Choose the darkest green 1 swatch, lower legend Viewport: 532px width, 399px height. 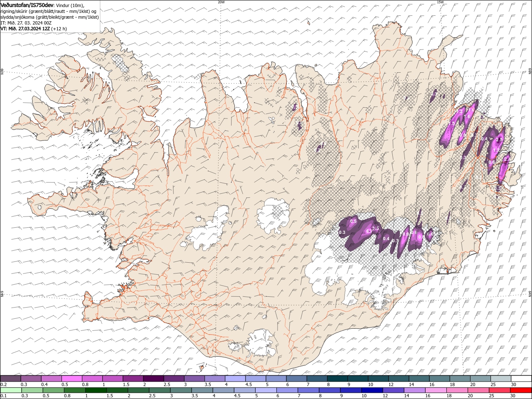click(x=96, y=390)
